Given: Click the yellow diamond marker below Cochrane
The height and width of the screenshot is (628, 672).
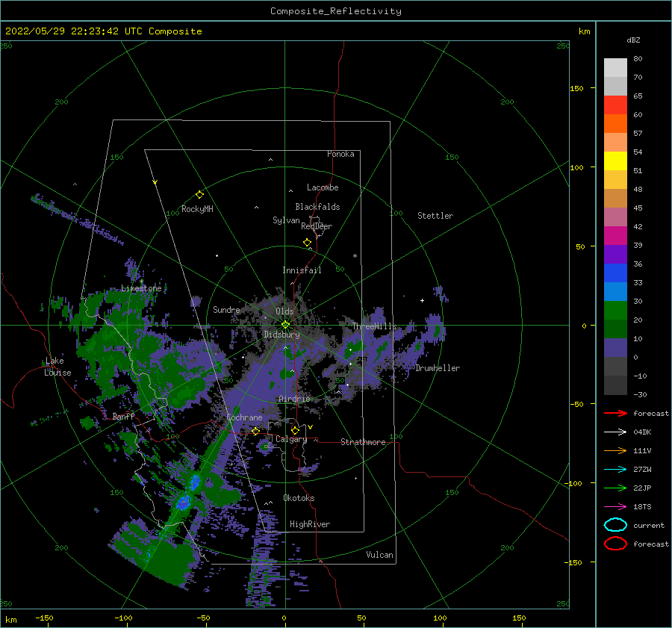Looking at the screenshot, I should coord(255,431).
